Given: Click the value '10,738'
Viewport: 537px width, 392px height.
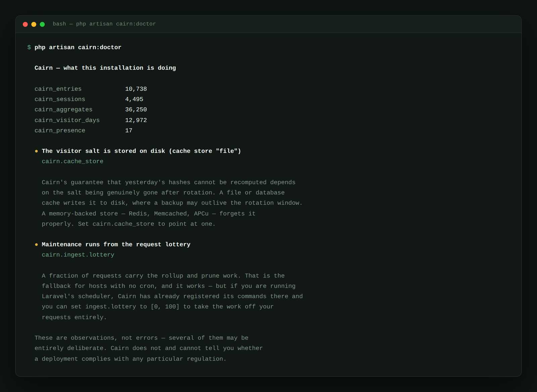Looking at the screenshot, I should pos(136,89).
